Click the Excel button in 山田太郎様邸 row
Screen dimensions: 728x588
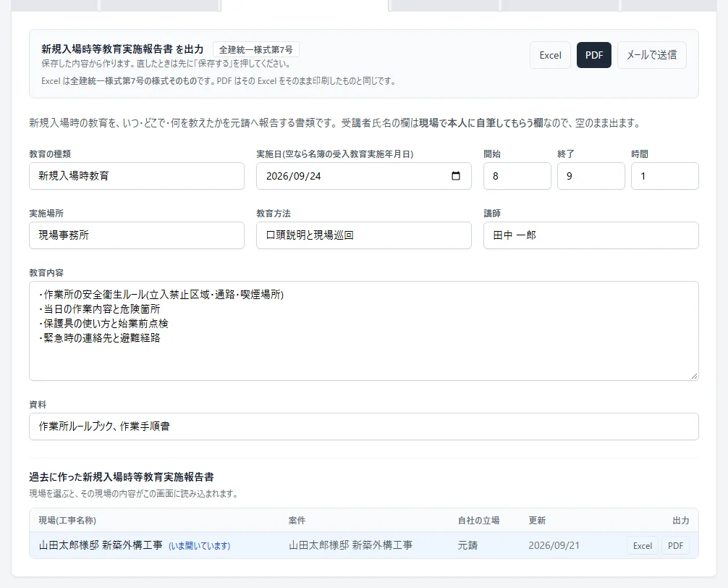tap(642, 546)
